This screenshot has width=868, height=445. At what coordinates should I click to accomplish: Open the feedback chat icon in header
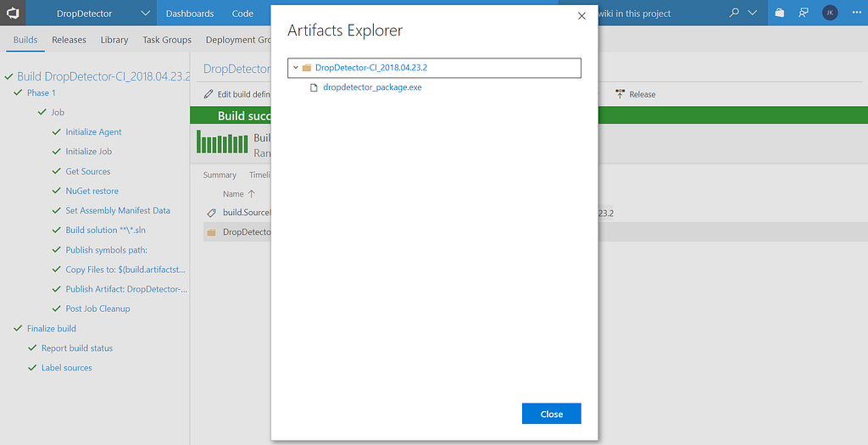coord(804,13)
